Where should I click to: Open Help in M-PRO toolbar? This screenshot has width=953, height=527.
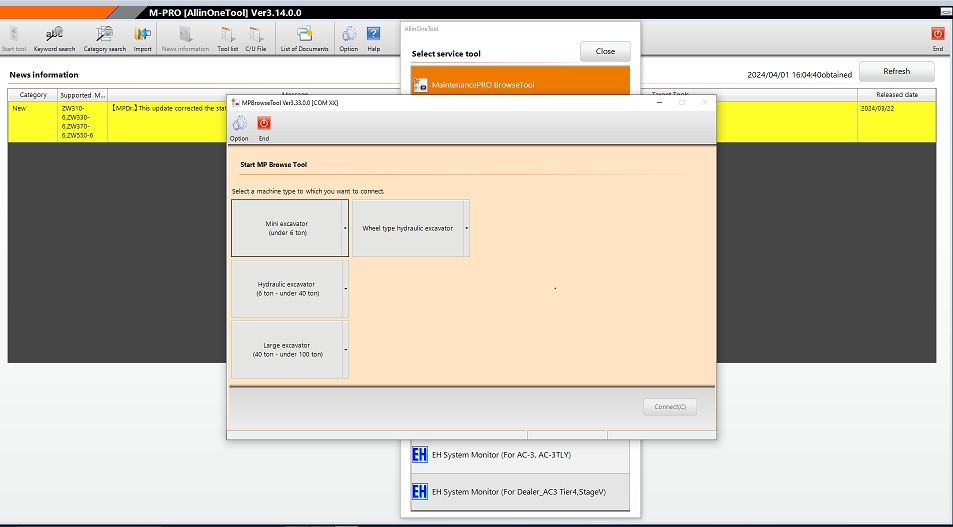tap(374, 39)
